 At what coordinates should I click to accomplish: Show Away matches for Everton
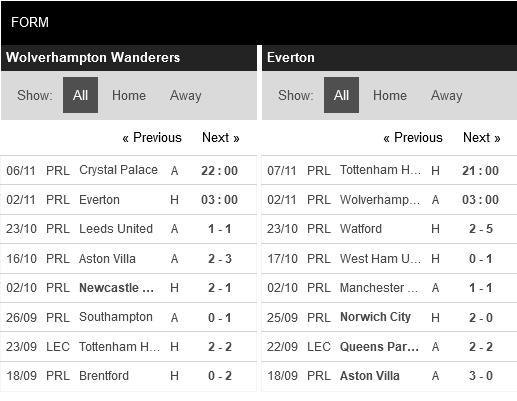tap(447, 95)
